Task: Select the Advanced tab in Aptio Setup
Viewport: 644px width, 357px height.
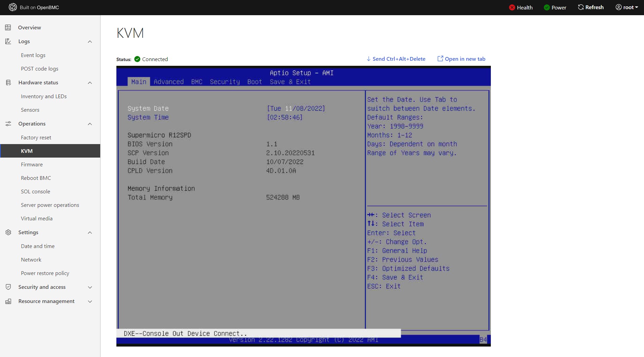Action: coord(169,82)
